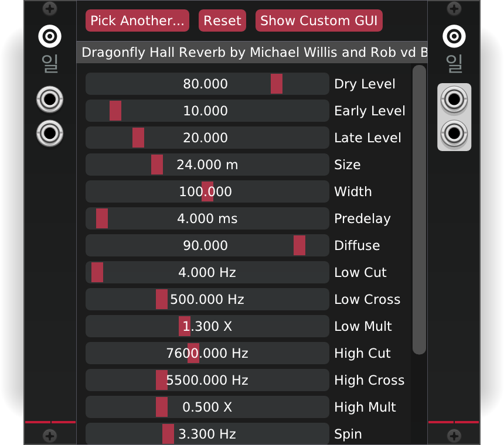
Task: Click the Ildaeil logo on the left module
Action: point(50,36)
